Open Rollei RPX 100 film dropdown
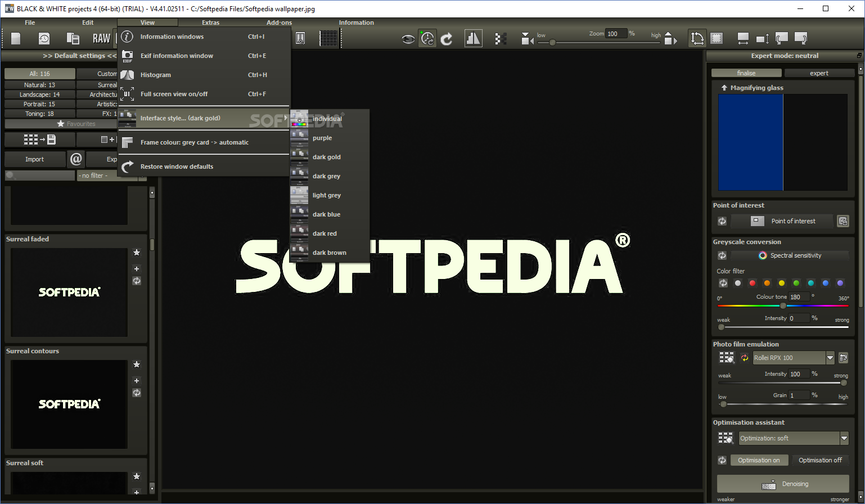865x504 pixels. point(830,358)
